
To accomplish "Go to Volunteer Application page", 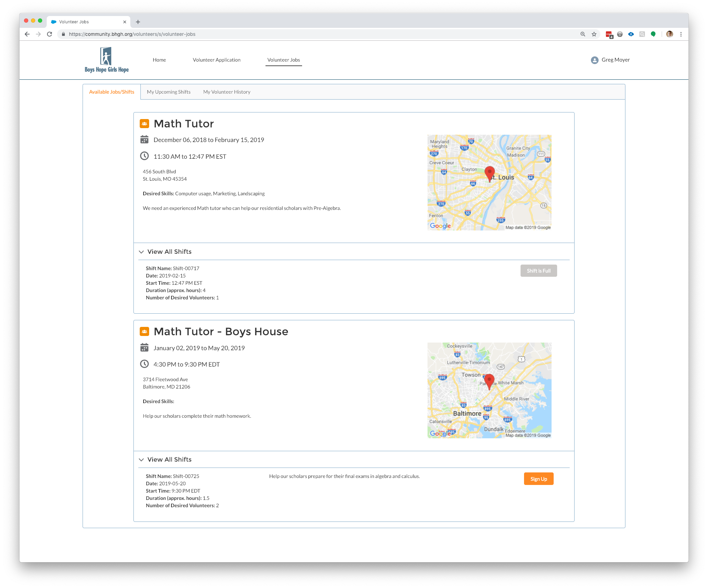I will 217,60.
